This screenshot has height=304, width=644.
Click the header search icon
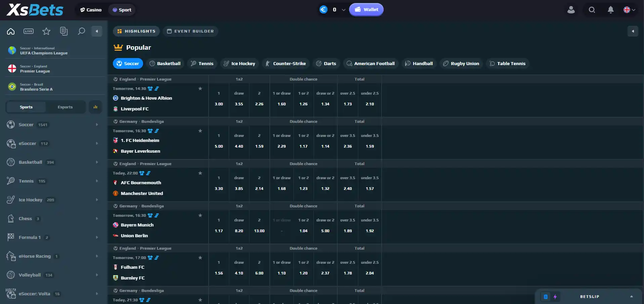592,10
